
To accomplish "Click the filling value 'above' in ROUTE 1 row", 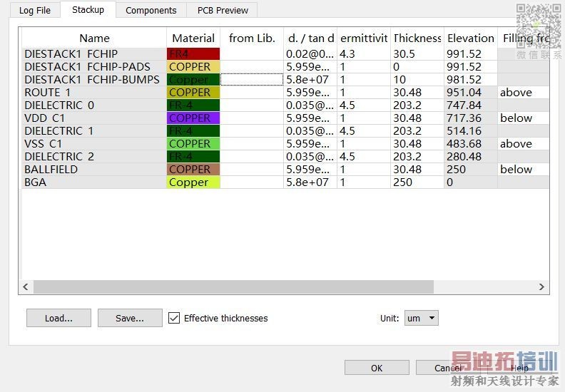I will 516,93.
